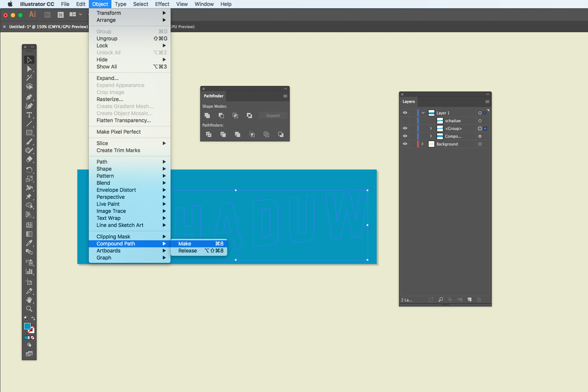Select the Column Graph tool

(29, 271)
